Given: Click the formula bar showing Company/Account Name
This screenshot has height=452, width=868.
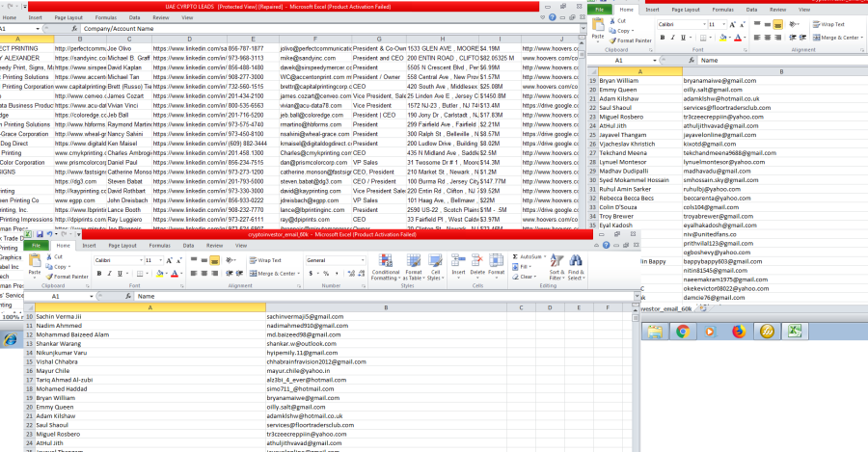Looking at the screenshot, I should [x=330, y=28].
